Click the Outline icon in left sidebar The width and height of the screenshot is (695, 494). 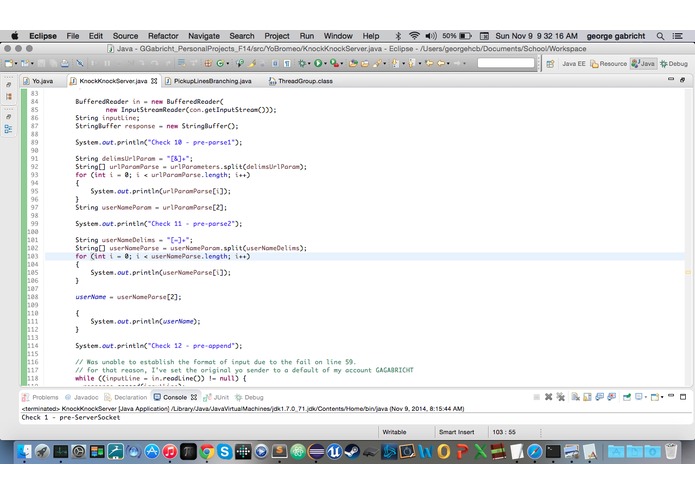[x=8, y=129]
